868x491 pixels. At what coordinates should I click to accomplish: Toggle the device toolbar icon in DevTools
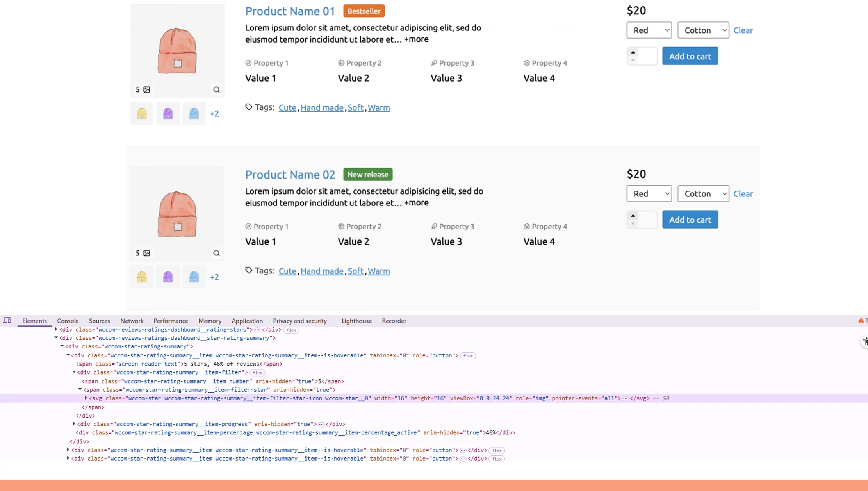tap(7, 320)
